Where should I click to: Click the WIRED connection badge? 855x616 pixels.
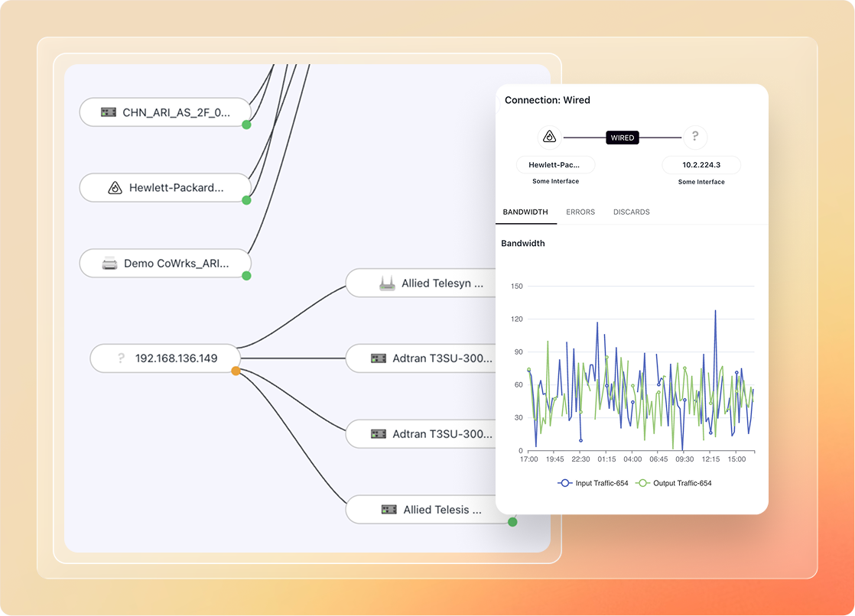coord(622,138)
